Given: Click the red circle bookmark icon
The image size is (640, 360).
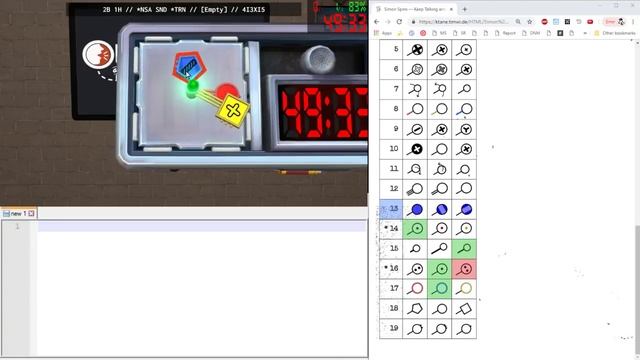Looking at the screenshot, I should 423,33.
